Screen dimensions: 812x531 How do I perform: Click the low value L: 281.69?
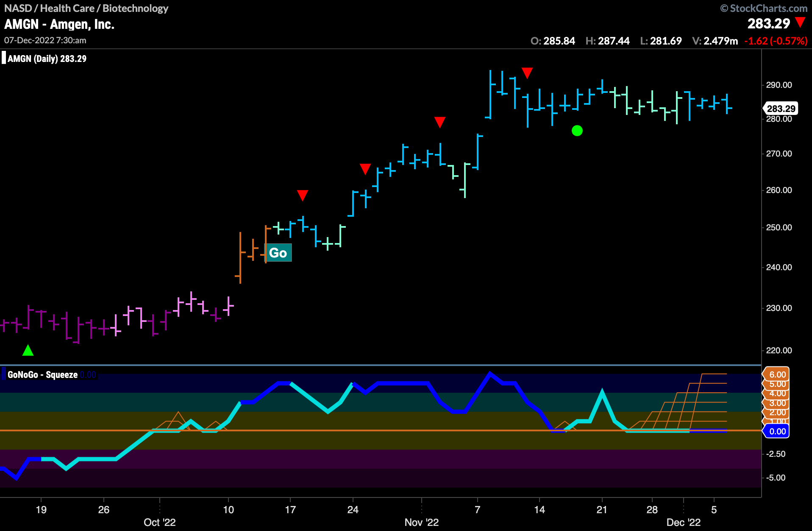coord(661,41)
